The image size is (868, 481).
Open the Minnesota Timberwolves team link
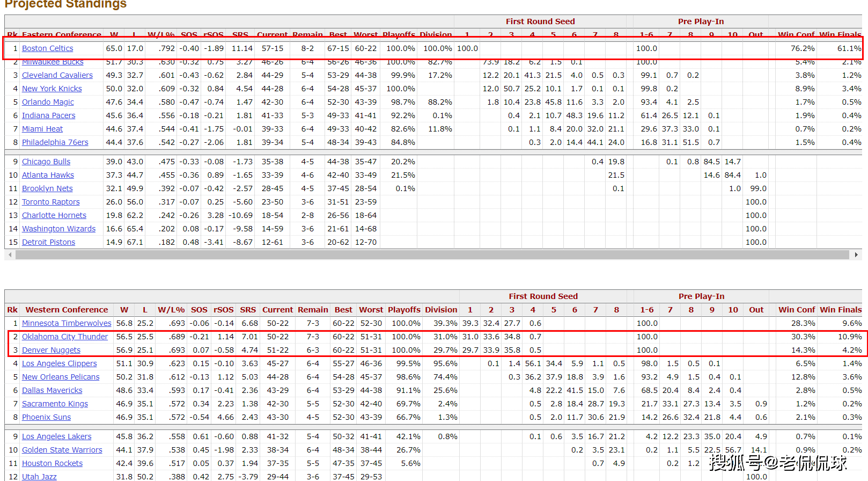[x=67, y=323]
